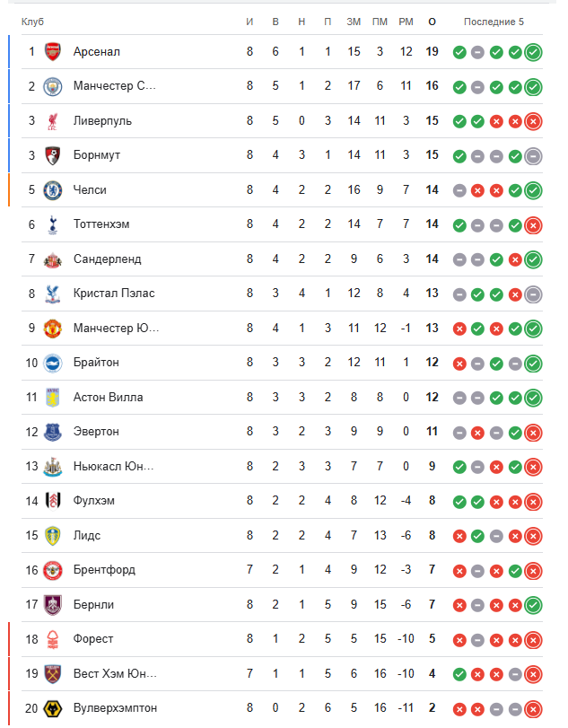Click the Wolverhampton crest icon
Viewport: 568px width, 728px height.
pyautogui.click(x=53, y=708)
